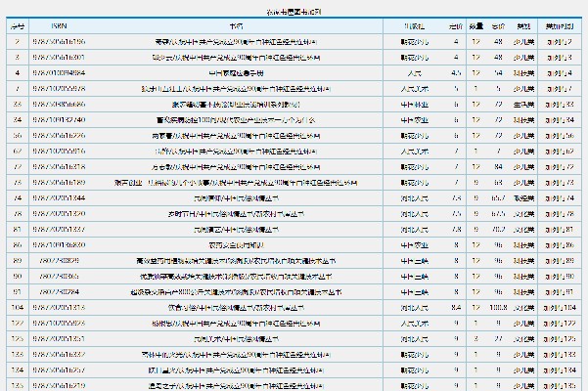Open the last-column link in row 4
This screenshot has height=391, width=588.
(x=560, y=73)
